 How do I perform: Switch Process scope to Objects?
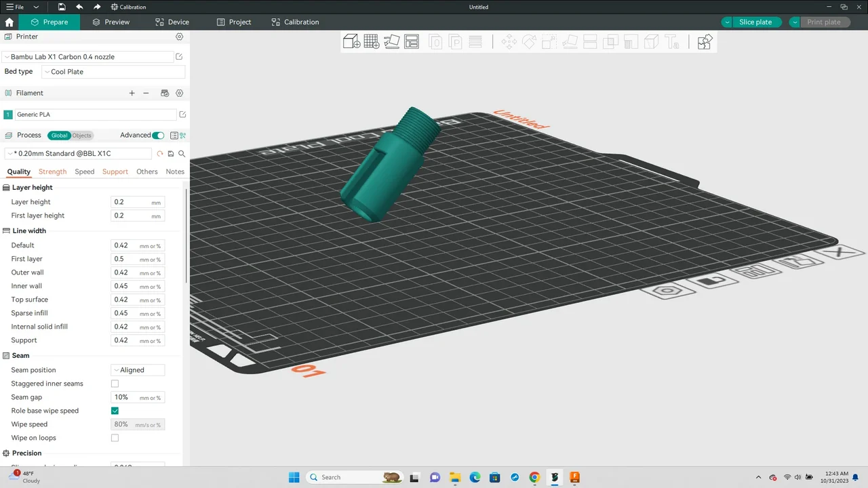(x=82, y=136)
